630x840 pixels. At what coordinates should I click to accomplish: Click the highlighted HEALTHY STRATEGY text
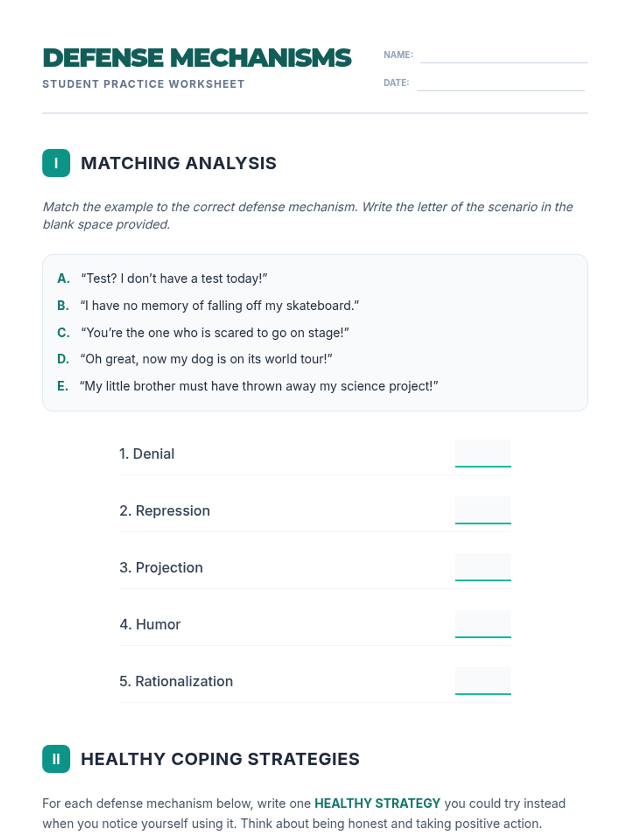pos(377,803)
